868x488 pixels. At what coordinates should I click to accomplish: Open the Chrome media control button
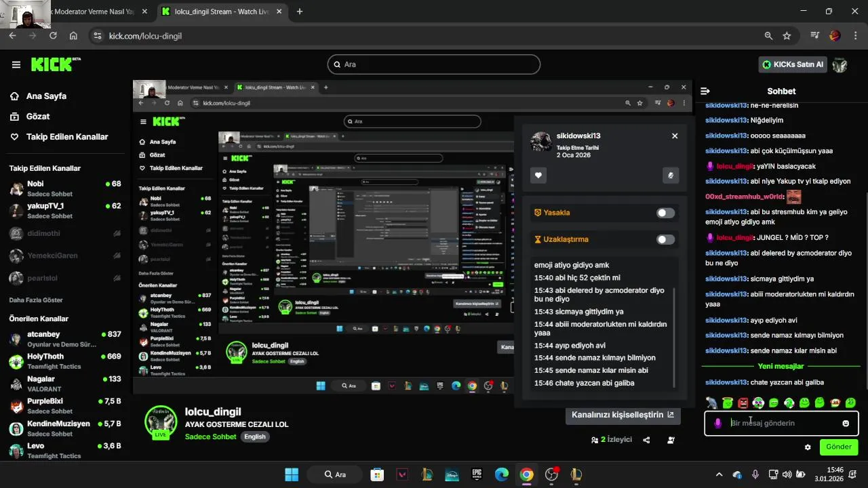click(x=815, y=36)
